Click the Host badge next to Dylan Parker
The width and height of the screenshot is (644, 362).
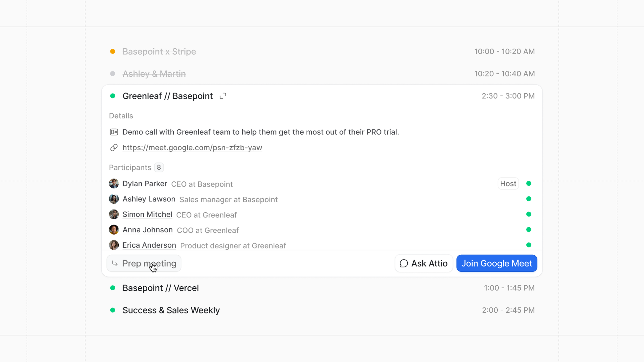(x=508, y=184)
